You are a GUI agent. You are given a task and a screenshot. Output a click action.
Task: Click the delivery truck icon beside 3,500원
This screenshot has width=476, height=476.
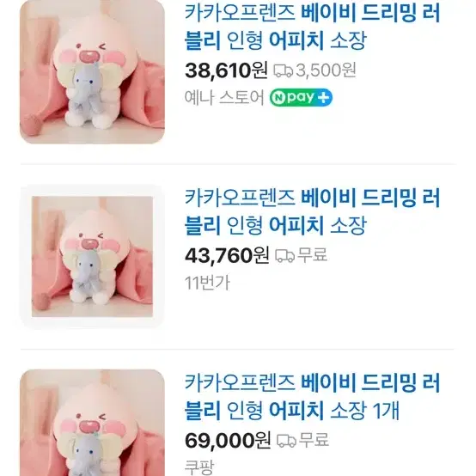tap(284, 70)
